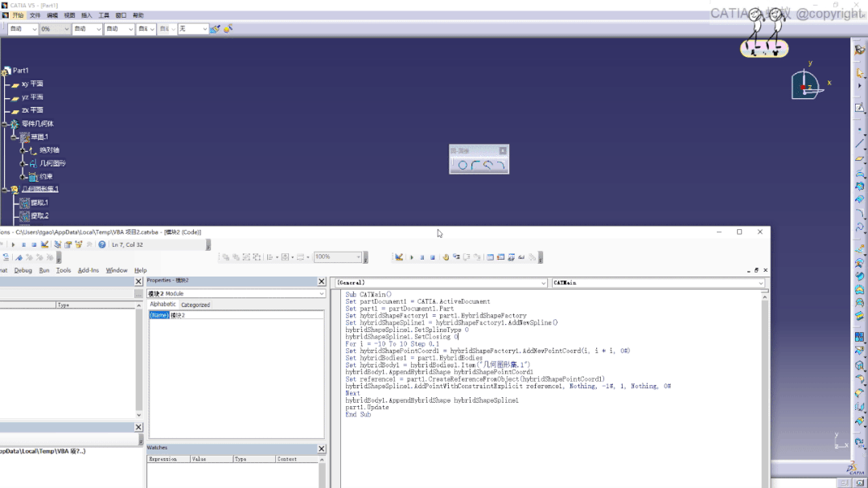Open the 文件 menu in CATIA
This screenshot has width=868, height=488.
pos(35,15)
